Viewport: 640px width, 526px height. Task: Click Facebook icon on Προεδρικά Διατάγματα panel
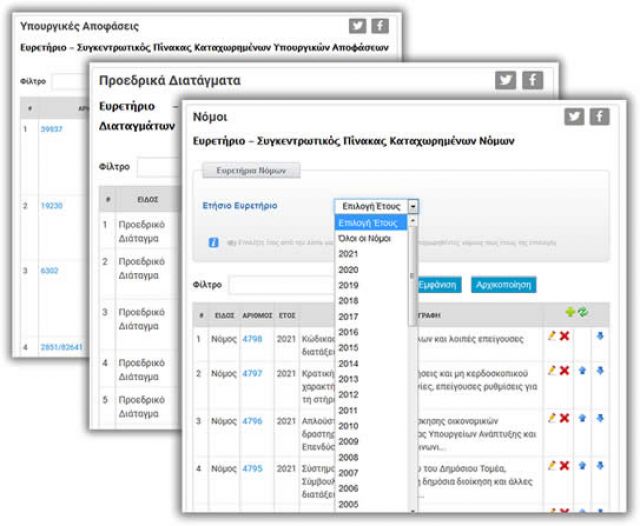click(x=533, y=81)
